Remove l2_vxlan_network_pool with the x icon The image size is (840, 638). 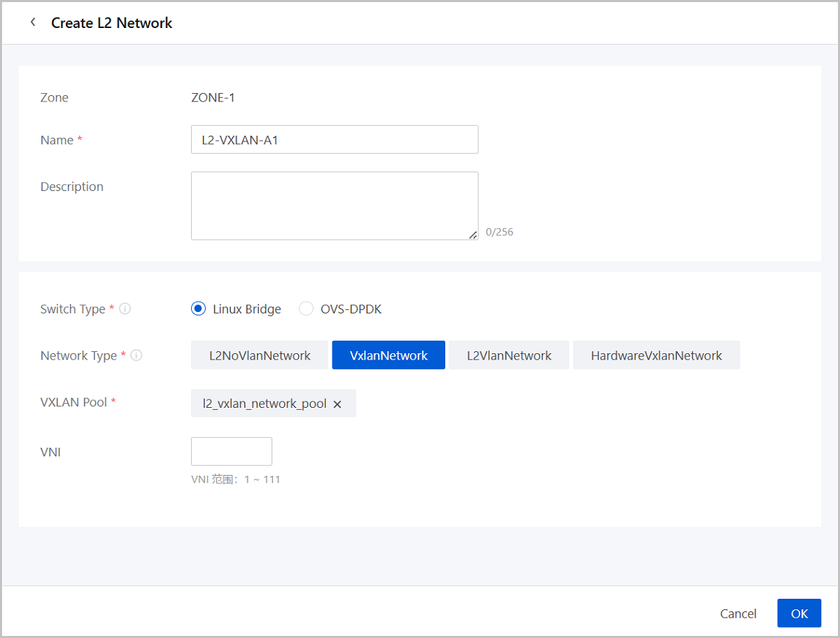pos(337,404)
